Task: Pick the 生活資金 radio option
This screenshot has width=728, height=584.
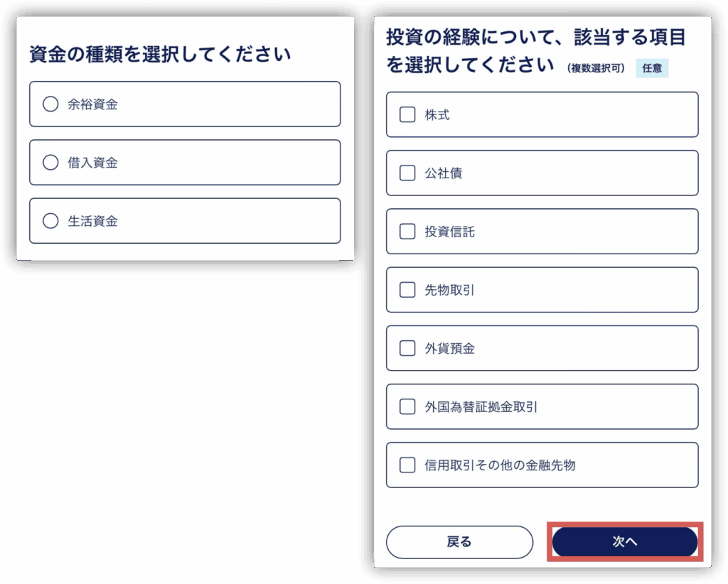Action: pyautogui.click(x=50, y=221)
